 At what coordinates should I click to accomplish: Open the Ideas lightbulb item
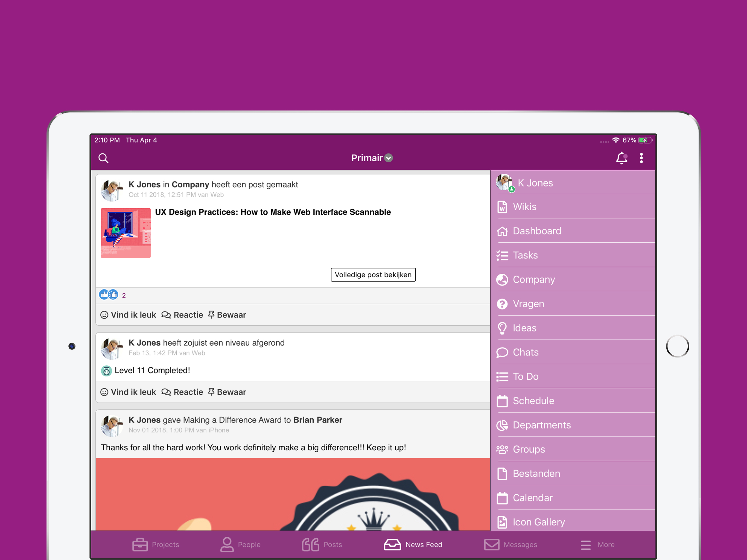524,328
